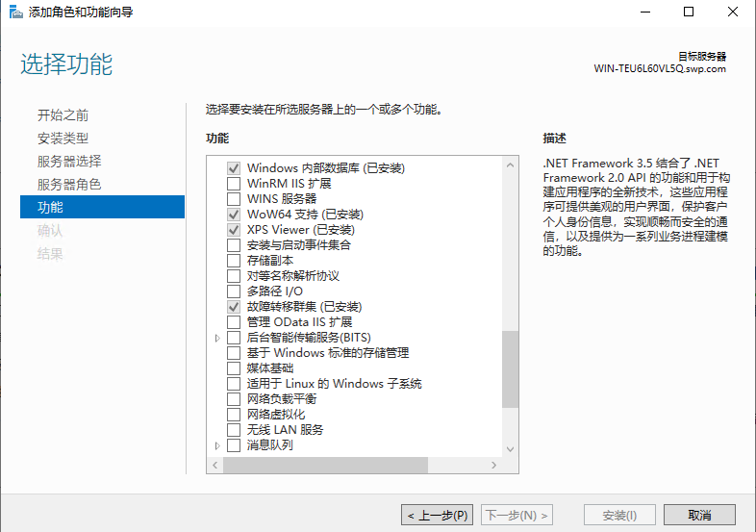
Task: Cancel the wizard with 取消
Action: point(699,515)
